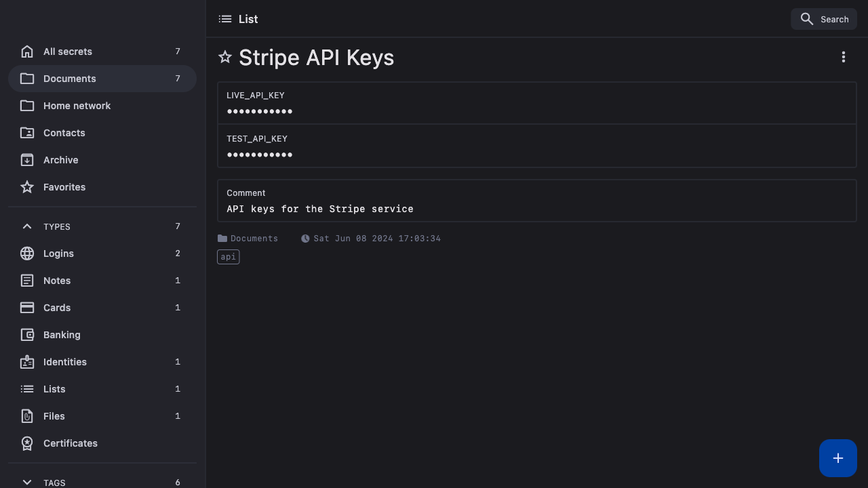The width and height of the screenshot is (868, 488).
Task: Click the blue plus add button
Action: click(x=837, y=458)
